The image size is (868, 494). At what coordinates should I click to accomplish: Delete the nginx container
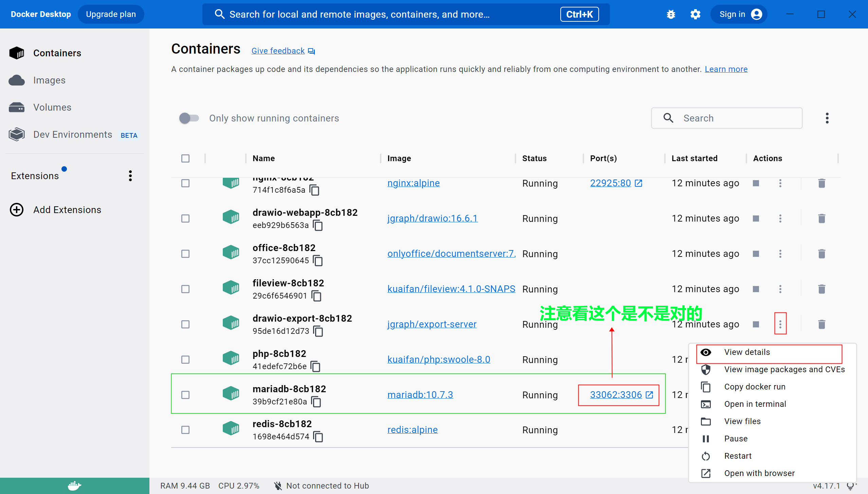822,183
